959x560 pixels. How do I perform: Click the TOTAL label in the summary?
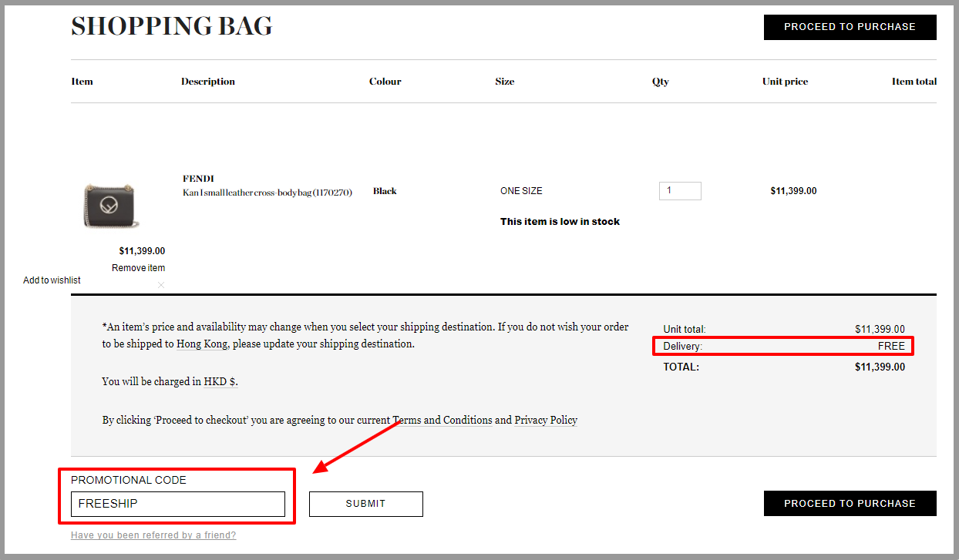(x=681, y=367)
